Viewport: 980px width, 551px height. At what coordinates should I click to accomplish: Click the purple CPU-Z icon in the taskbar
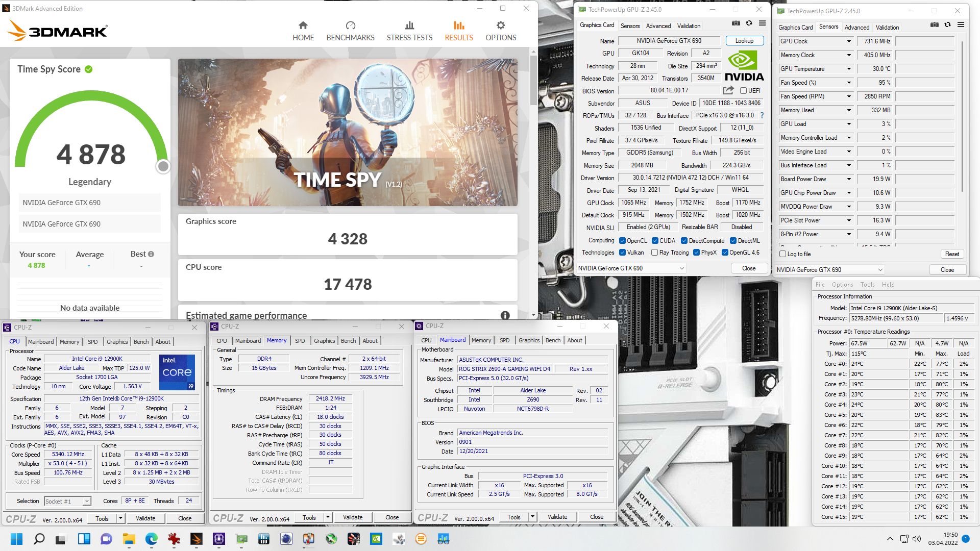[x=219, y=539]
